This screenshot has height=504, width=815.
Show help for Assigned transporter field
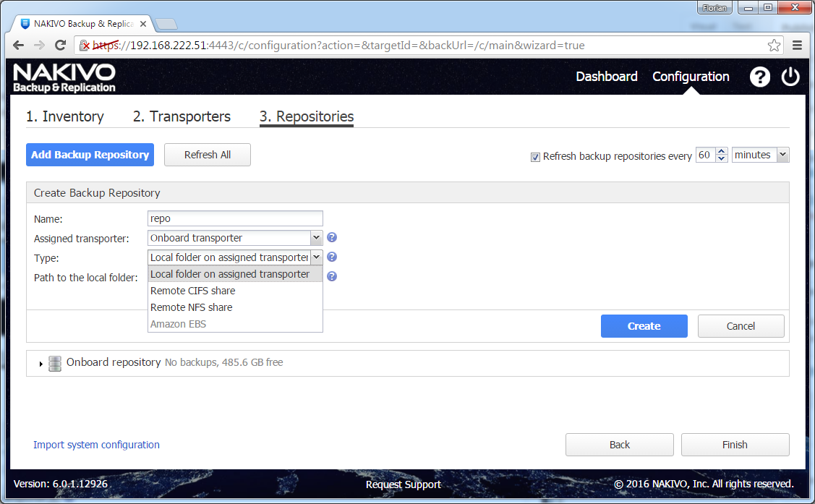332,237
